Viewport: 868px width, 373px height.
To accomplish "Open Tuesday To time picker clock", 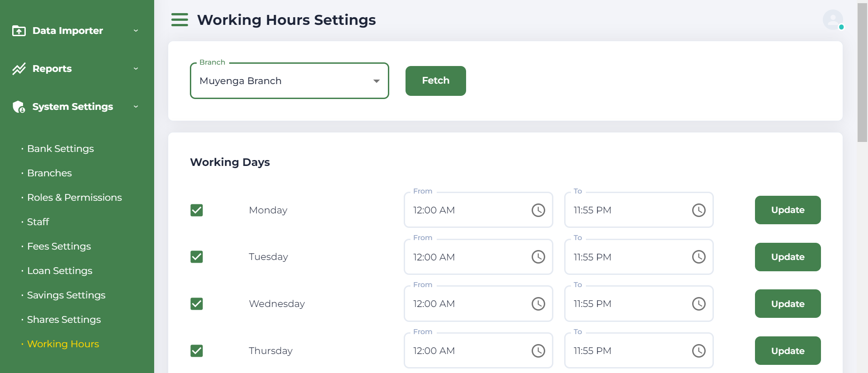I will 698,257.
